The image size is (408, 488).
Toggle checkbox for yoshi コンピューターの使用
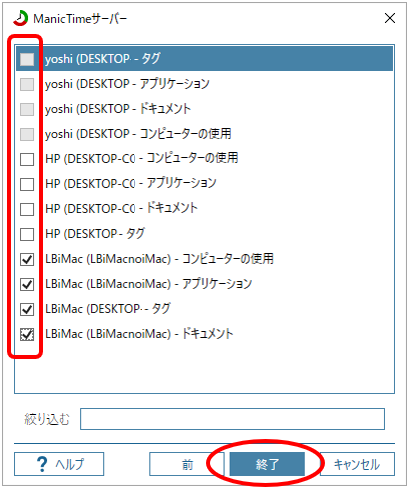[27, 134]
